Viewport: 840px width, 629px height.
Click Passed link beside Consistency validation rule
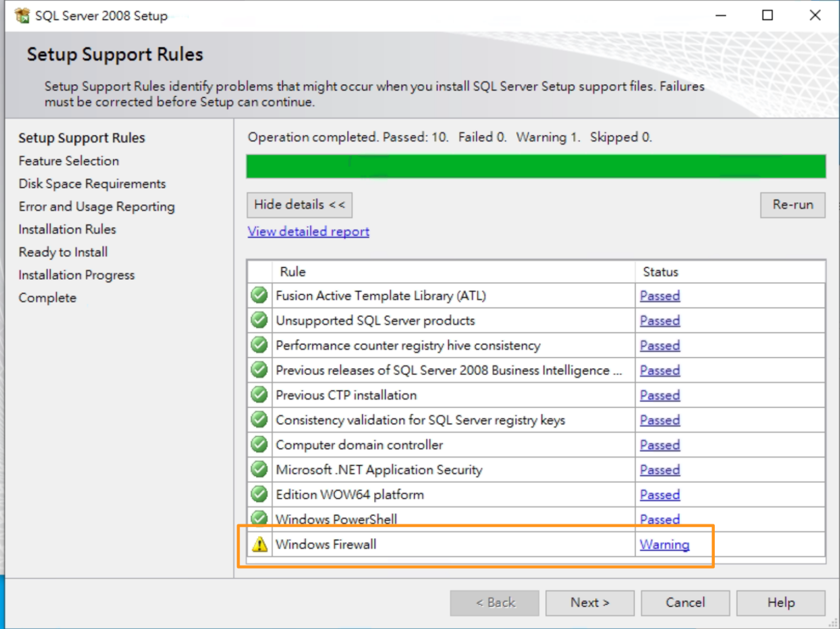[x=660, y=420]
